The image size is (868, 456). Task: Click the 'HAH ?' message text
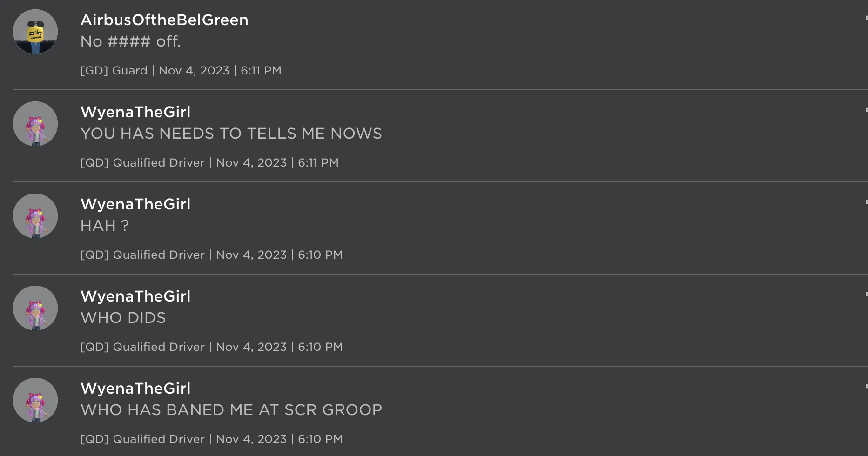(x=104, y=226)
